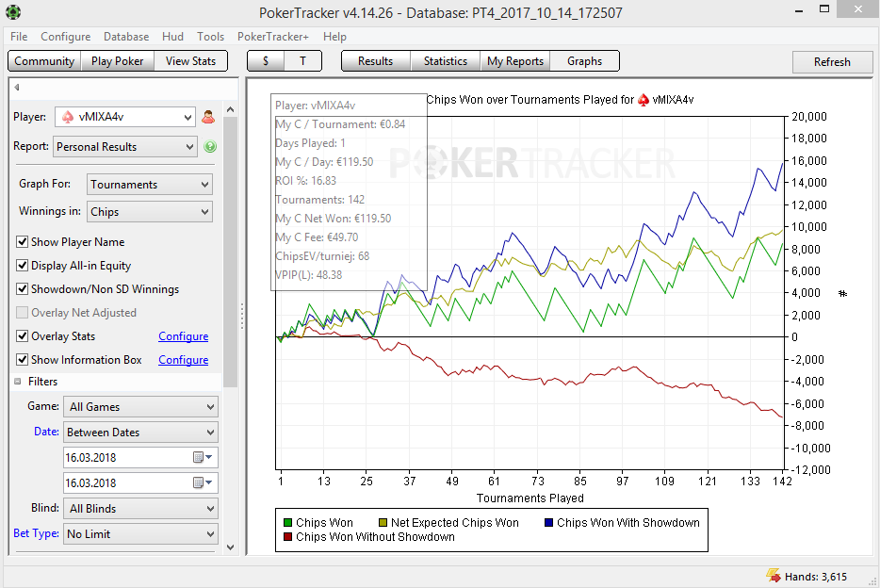Click the panel splitter grip handle
The width and height of the screenshot is (880, 588).
pyautogui.click(x=242, y=316)
